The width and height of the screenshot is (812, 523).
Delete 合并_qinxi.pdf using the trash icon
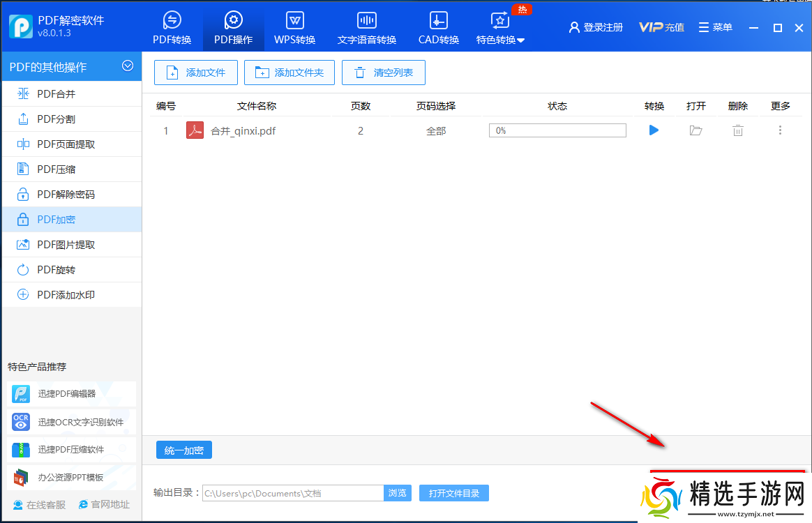coord(737,130)
